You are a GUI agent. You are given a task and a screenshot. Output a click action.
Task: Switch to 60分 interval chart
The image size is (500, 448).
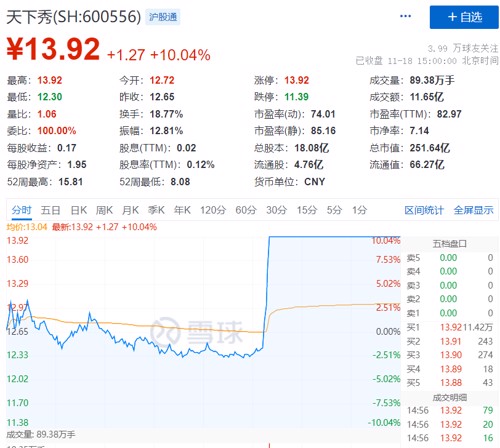pyautogui.click(x=246, y=210)
